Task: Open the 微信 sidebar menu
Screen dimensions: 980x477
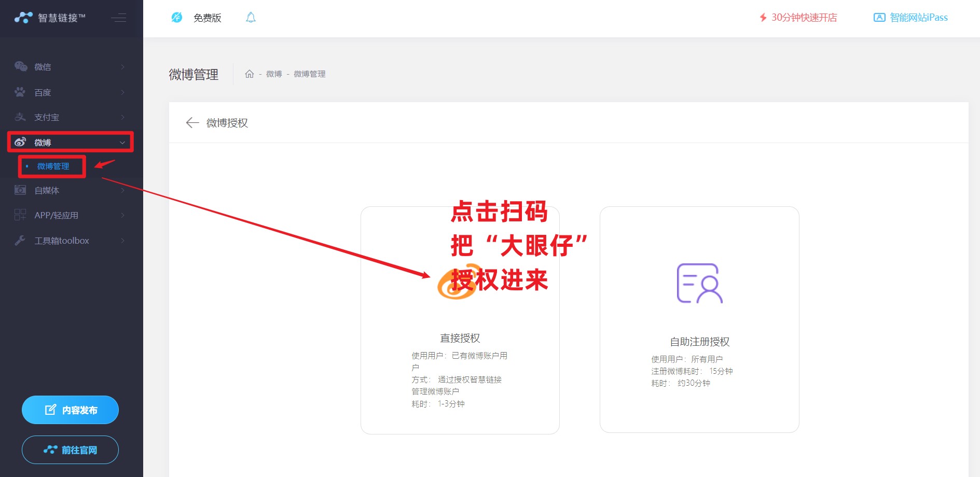Action: pyautogui.click(x=72, y=67)
